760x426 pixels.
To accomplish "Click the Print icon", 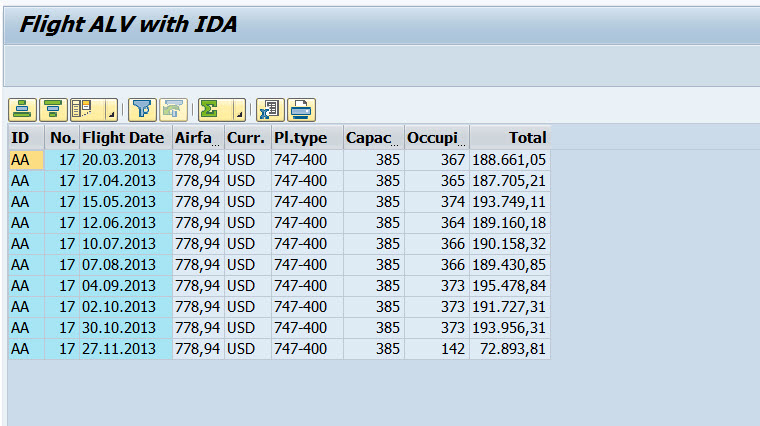I will point(301,109).
